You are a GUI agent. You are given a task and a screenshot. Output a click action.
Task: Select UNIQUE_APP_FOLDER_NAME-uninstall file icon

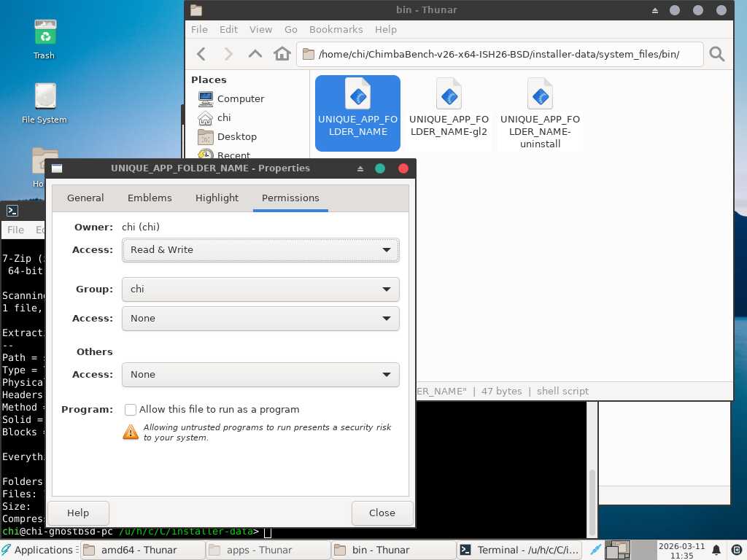click(540, 113)
